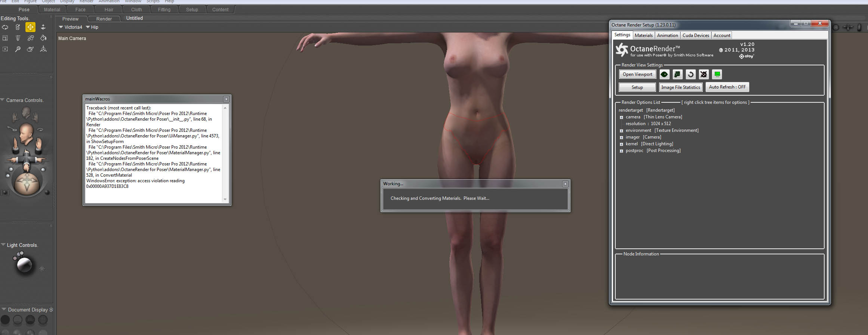Switch to the Render document tab

tap(104, 19)
